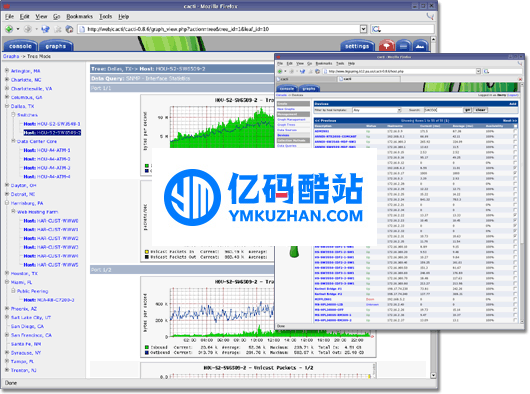Click the green Back arrow in main Firefox toolbar
Viewport: 530px width, 394px height.
pyautogui.click(x=9, y=29)
